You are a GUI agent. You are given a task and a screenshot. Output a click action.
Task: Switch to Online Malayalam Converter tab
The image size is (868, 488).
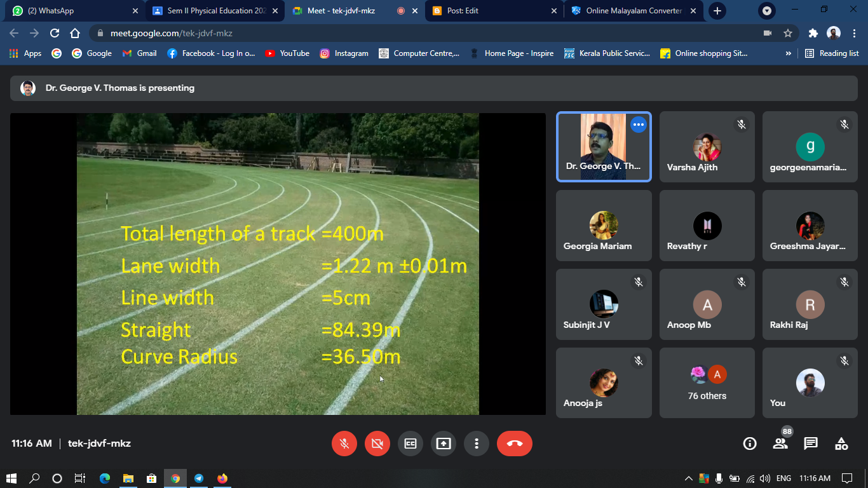coord(633,11)
